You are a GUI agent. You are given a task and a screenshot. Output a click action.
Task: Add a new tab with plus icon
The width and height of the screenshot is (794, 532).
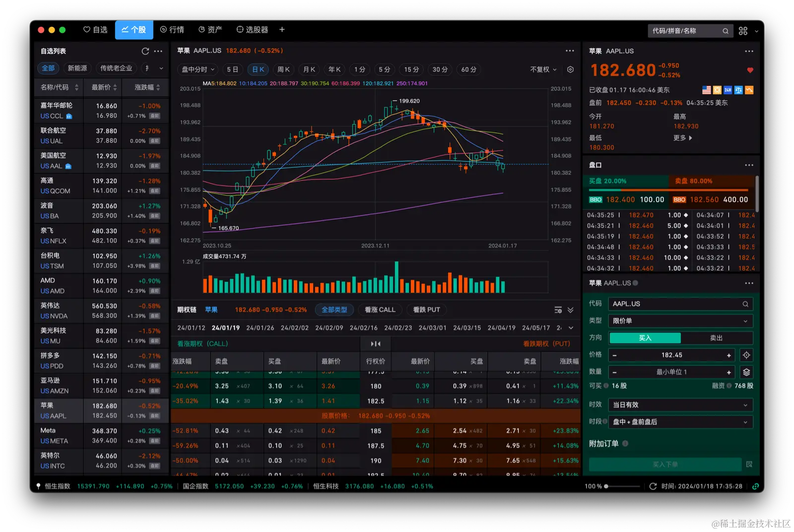(x=282, y=30)
